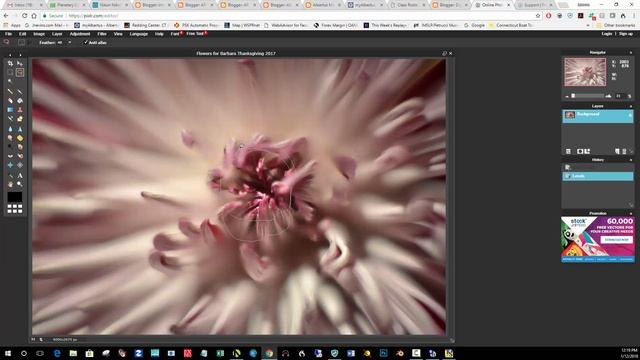This screenshot has height=360, width=640.
Task: Collapse the Layers panel
Action: [x=631, y=106]
